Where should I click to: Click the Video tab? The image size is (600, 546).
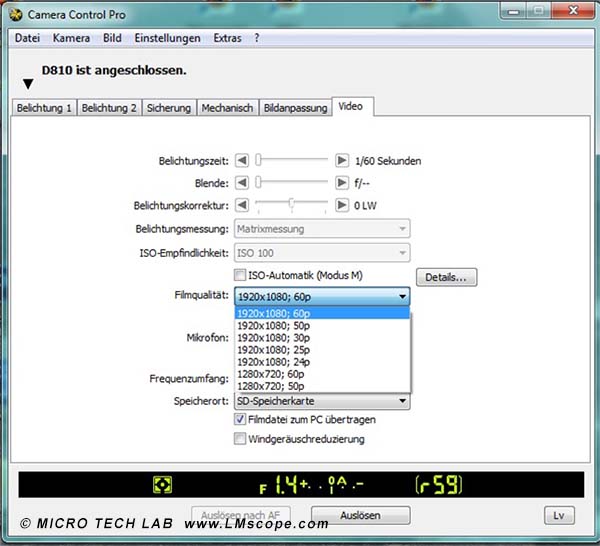point(351,106)
